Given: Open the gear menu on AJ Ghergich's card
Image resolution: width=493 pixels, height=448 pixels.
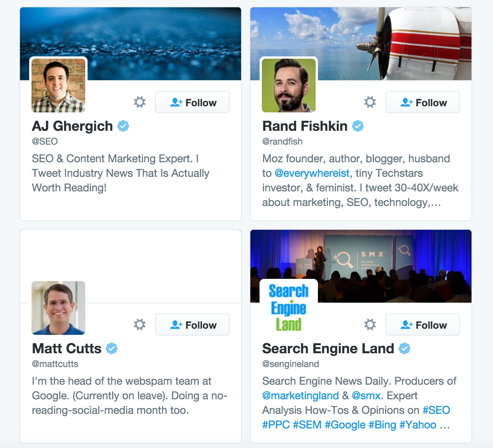Looking at the screenshot, I should coord(140,102).
